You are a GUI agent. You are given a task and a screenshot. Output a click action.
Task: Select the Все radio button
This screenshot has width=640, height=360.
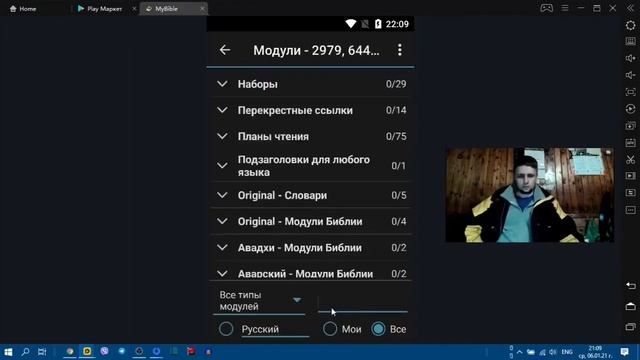(x=378, y=329)
